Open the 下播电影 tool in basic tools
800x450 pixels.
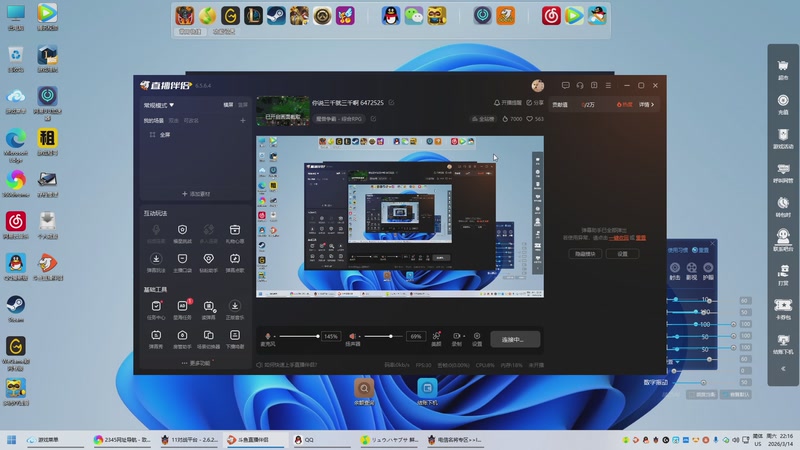pos(235,339)
